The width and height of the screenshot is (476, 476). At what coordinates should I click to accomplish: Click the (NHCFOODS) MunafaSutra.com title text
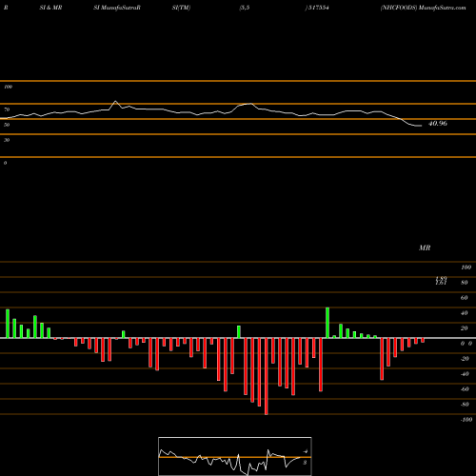pos(424,8)
